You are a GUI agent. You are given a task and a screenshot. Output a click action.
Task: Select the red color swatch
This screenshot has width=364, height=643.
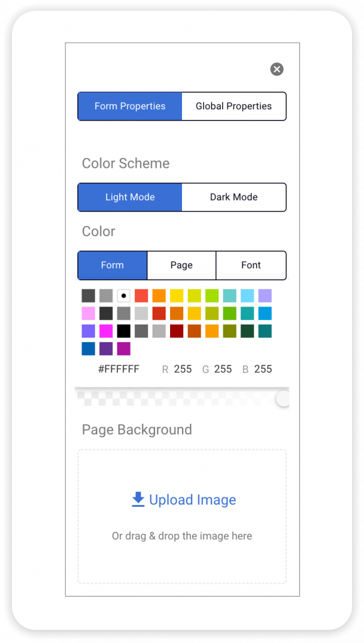click(x=141, y=295)
